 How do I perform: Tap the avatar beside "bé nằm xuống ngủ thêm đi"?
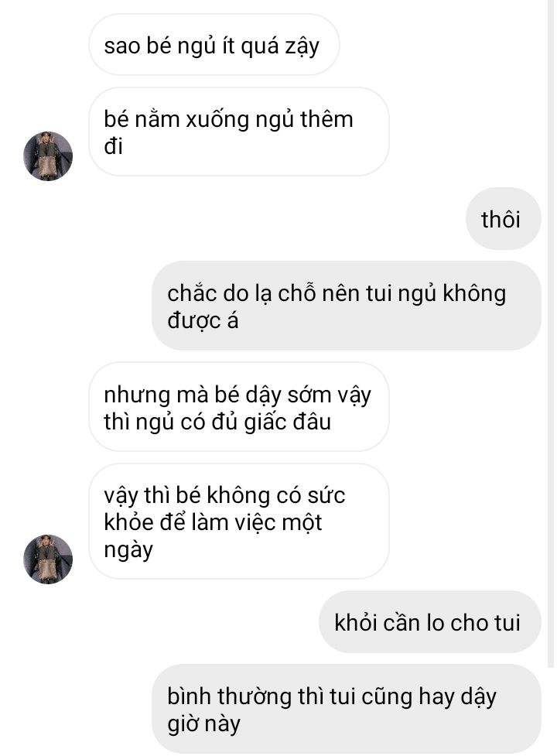tap(48, 156)
